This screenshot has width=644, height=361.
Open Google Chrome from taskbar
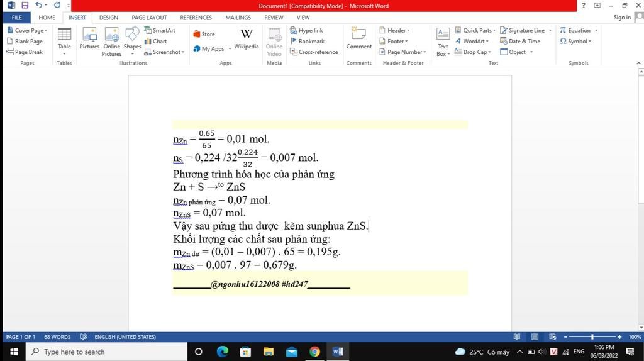[314, 352]
